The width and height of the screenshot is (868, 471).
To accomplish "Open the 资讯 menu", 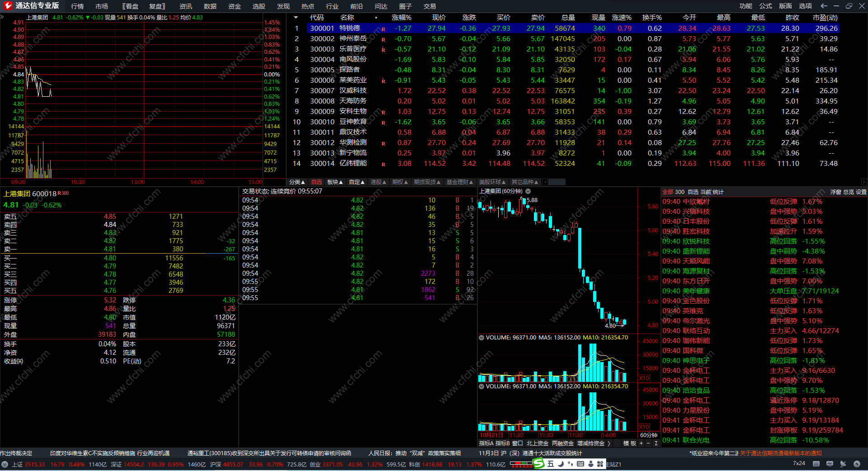I will (186, 6).
